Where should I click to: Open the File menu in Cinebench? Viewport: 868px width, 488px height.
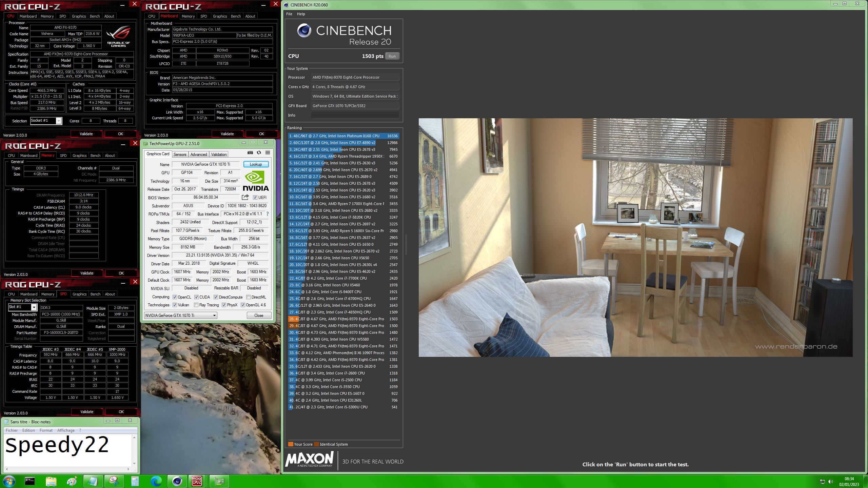(x=289, y=14)
